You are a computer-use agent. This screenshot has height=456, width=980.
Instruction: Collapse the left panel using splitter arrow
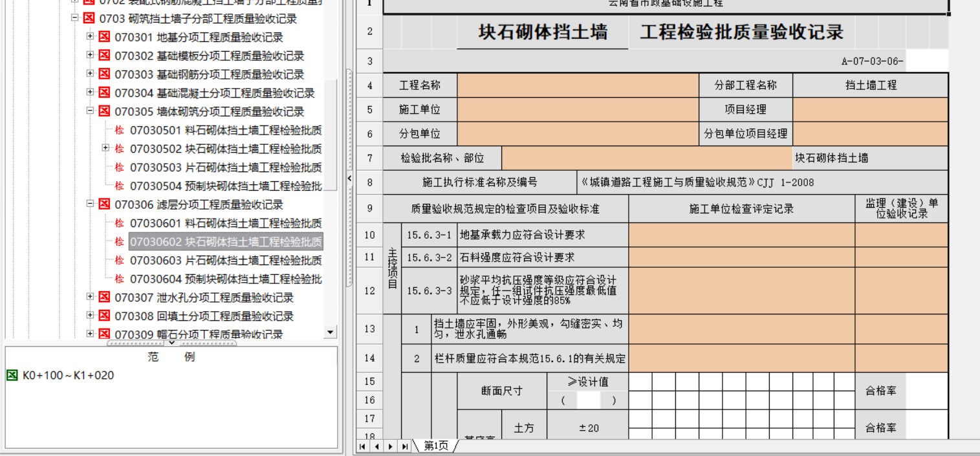(x=349, y=178)
